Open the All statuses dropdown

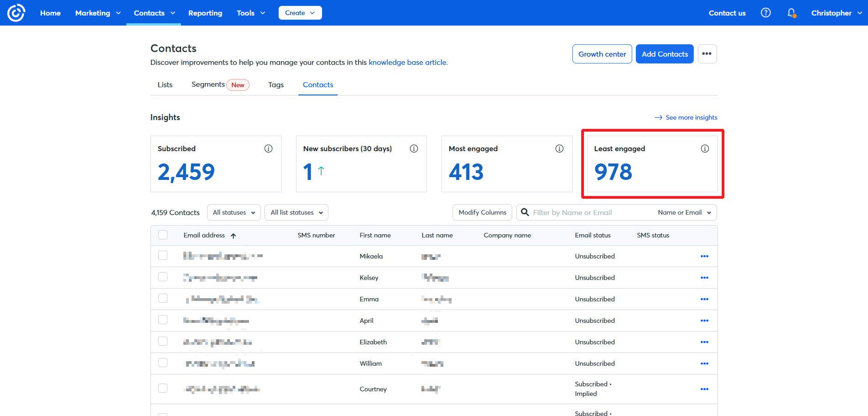233,212
